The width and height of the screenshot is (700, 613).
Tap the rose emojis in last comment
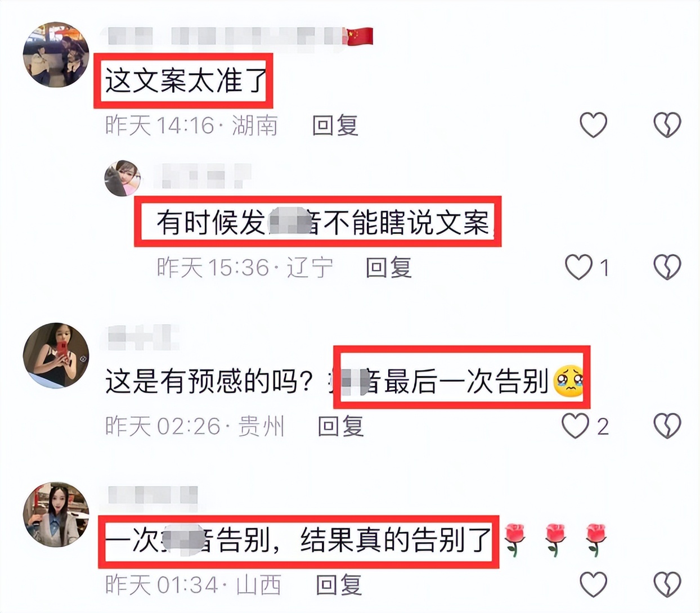click(x=555, y=540)
